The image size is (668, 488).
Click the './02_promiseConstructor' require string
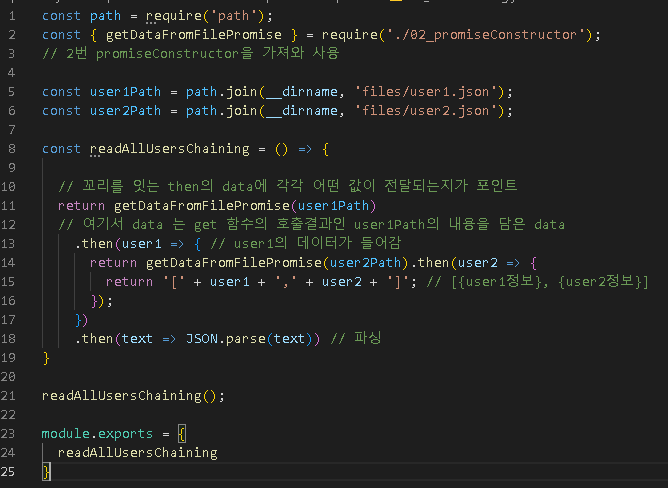pyautogui.click(x=486, y=35)
